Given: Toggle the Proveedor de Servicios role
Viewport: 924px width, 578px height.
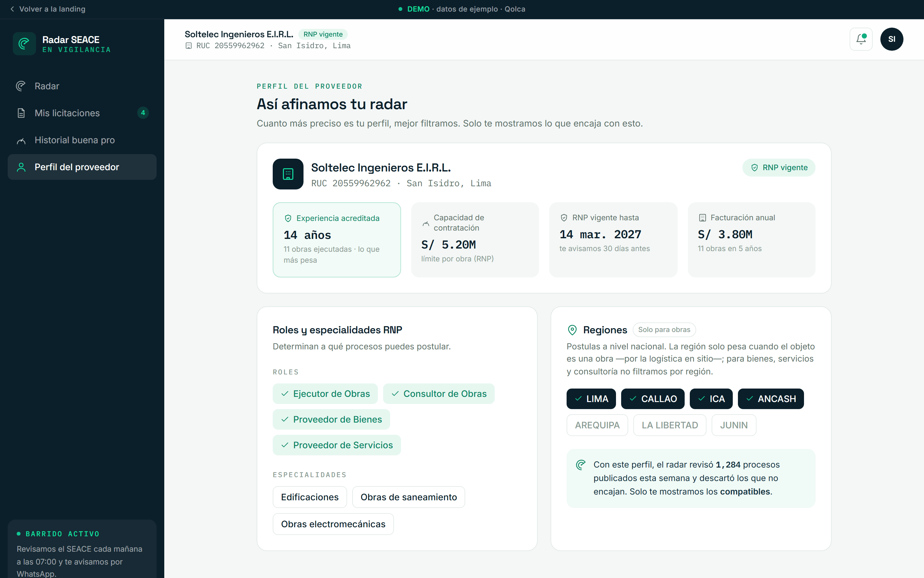Looking at the screenshot, I should [337, 445].
